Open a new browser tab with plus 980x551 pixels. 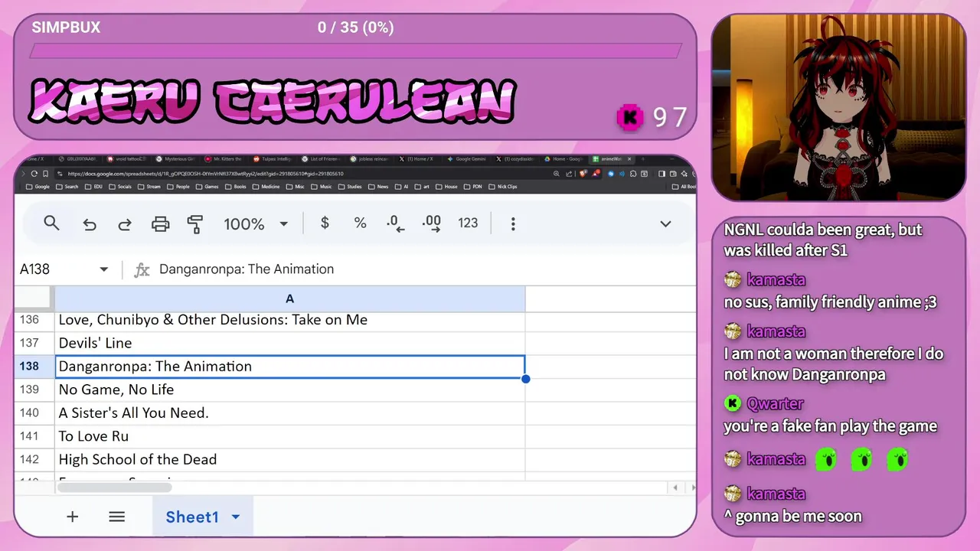tap(643, 159)
